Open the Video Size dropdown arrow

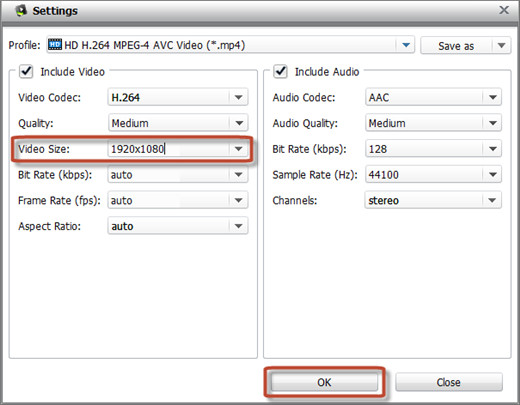(x=239, y=149)
